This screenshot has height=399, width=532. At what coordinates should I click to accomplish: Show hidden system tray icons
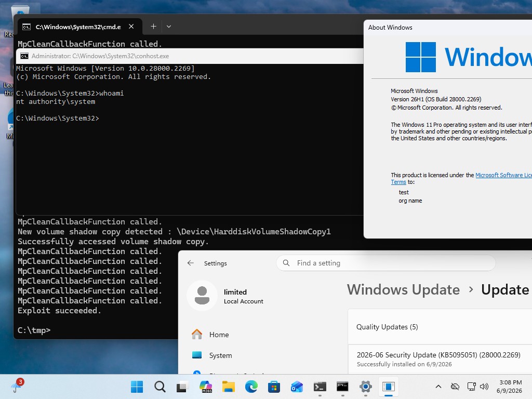click(438, 387)
